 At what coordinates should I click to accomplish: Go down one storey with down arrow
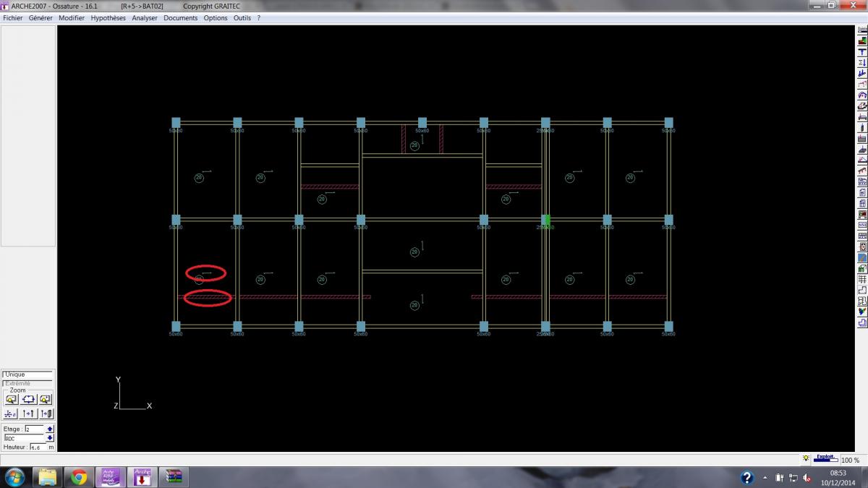pyautogui.click(x=50, y=437)
